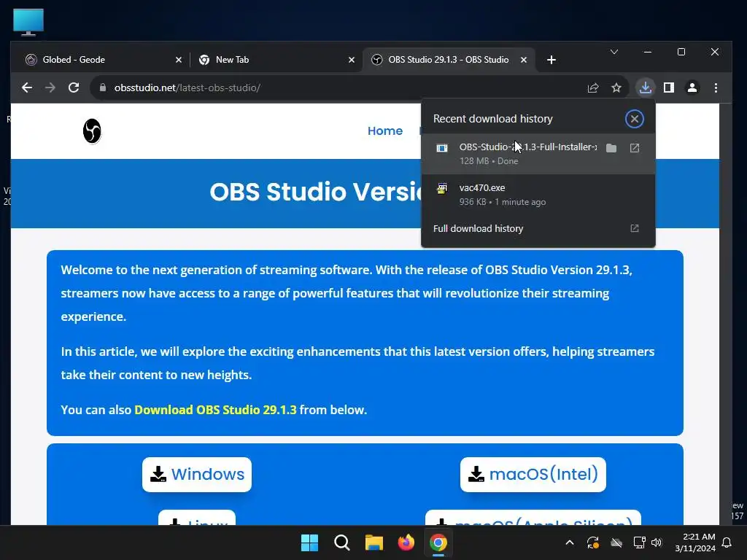Open the OBS-Studio Full-Installer download entry

538,154
